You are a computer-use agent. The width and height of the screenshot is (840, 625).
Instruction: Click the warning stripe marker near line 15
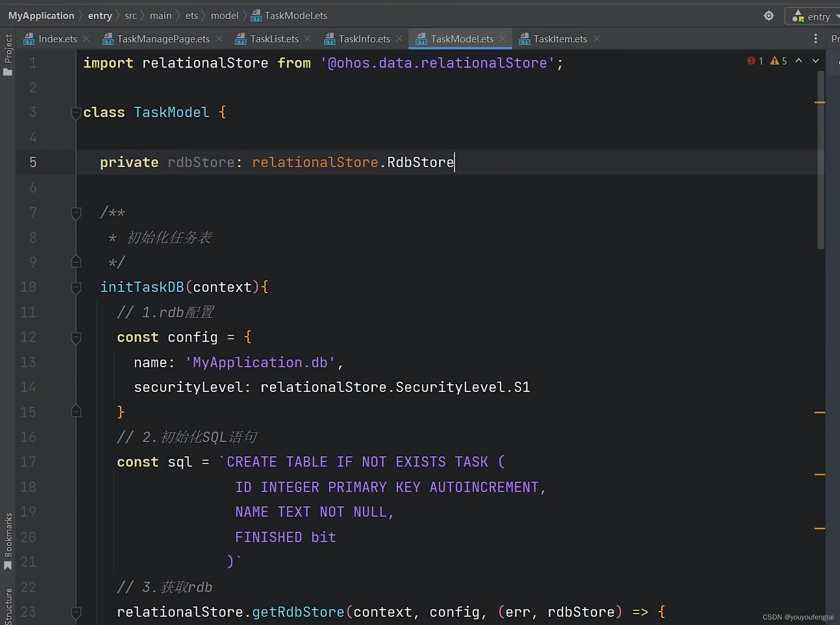point(820,412)
